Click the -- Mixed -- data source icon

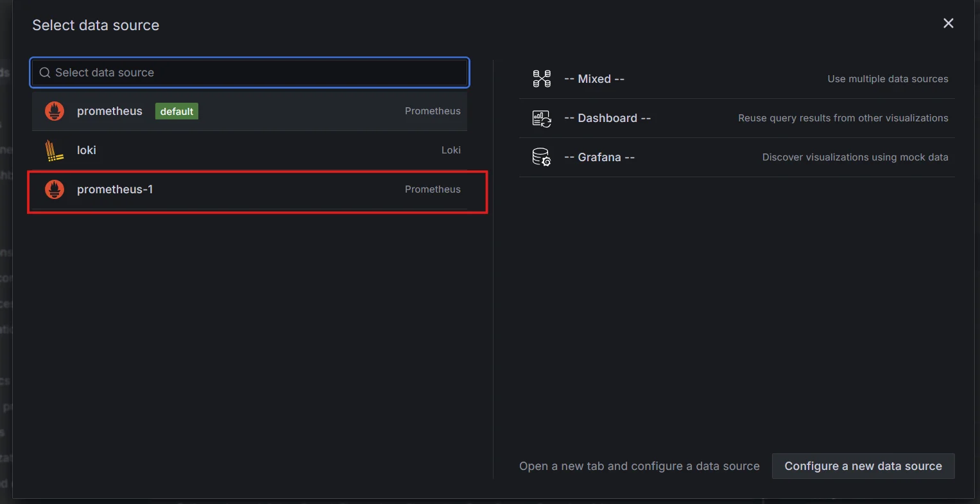pyautogui.click(x=541, y=78)
